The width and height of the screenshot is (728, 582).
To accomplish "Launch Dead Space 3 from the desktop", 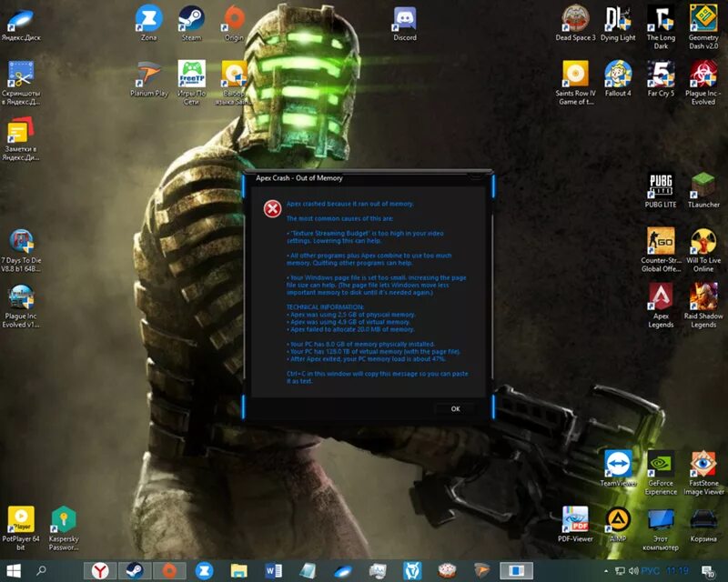I will pyautogui.click(x=575, y=25).
